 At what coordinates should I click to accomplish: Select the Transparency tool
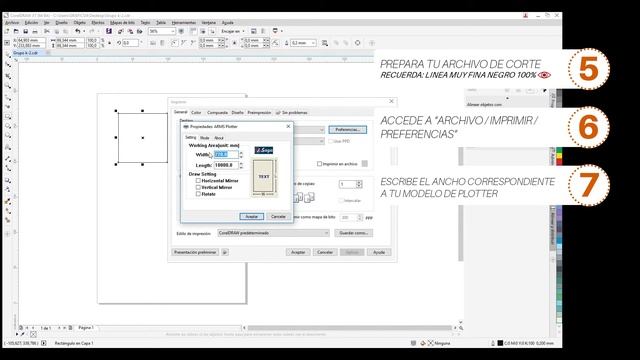(x=8, y=190)
